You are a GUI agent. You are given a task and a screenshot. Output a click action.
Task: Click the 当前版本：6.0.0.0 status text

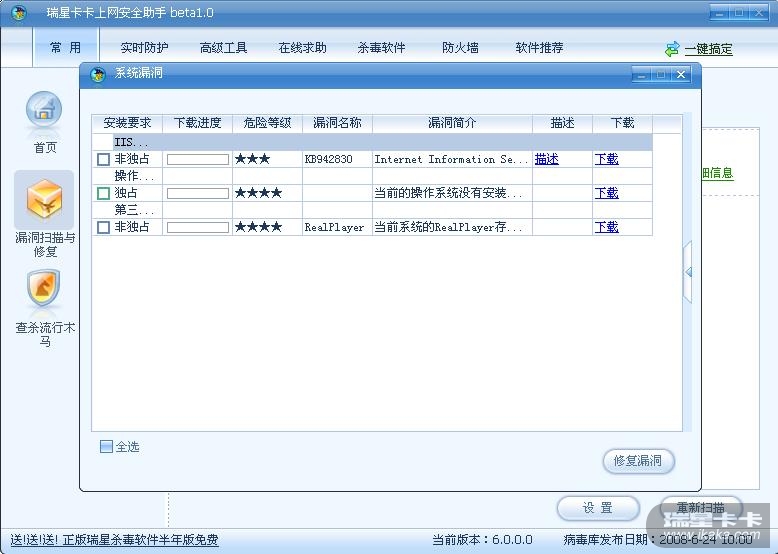point(482,540)
